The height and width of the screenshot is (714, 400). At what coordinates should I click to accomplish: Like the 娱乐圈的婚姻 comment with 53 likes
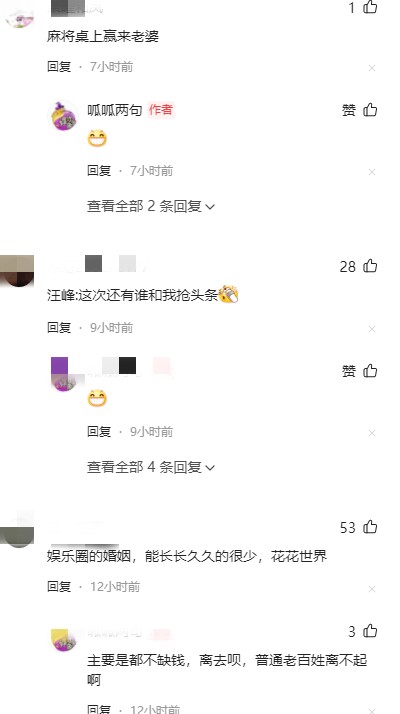pyautogui.click(x=370, y=527)
